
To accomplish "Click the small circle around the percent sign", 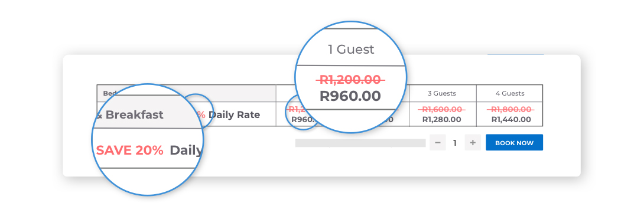I will 196,111.
